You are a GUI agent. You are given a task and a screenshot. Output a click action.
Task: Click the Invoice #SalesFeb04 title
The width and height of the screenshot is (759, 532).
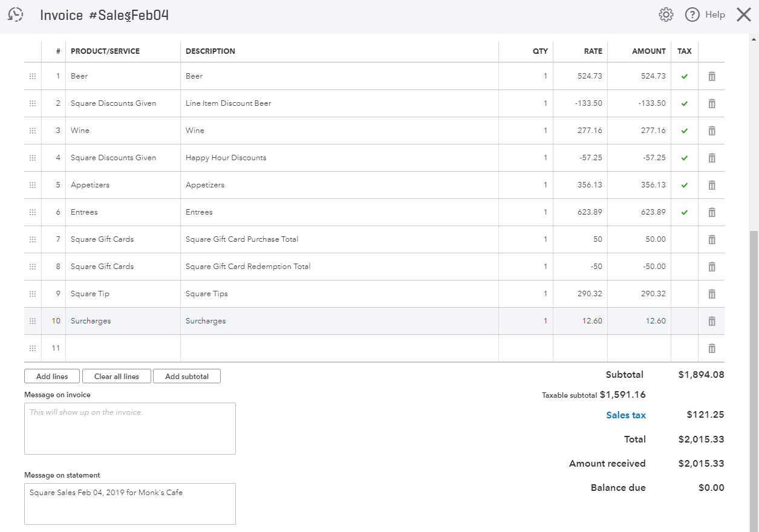click(104, 15)
